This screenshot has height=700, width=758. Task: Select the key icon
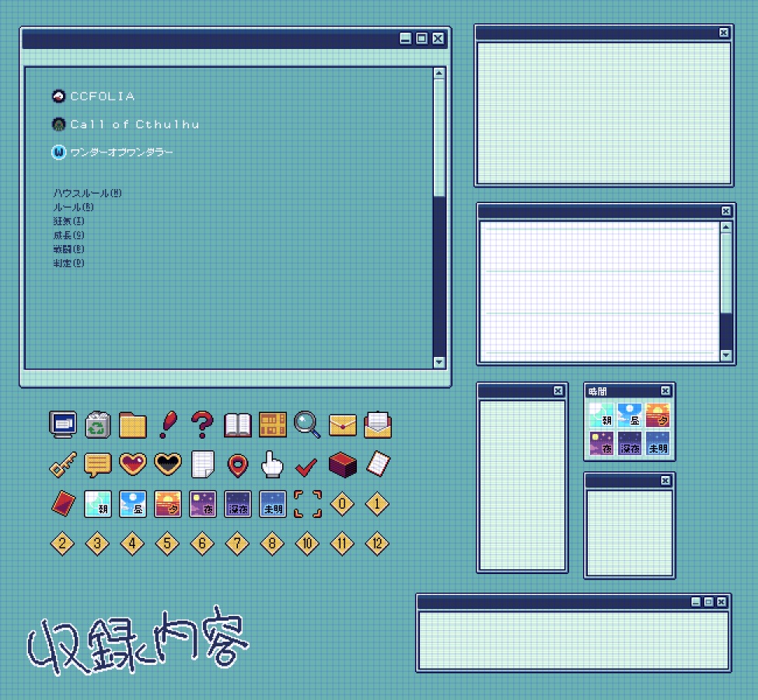coord(62,464)
